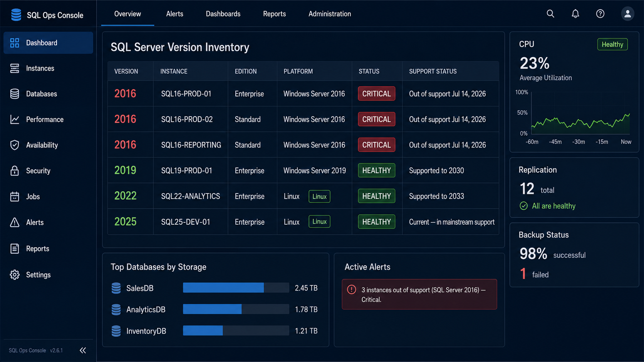Click the Availability shield icon

pos(15,145)
